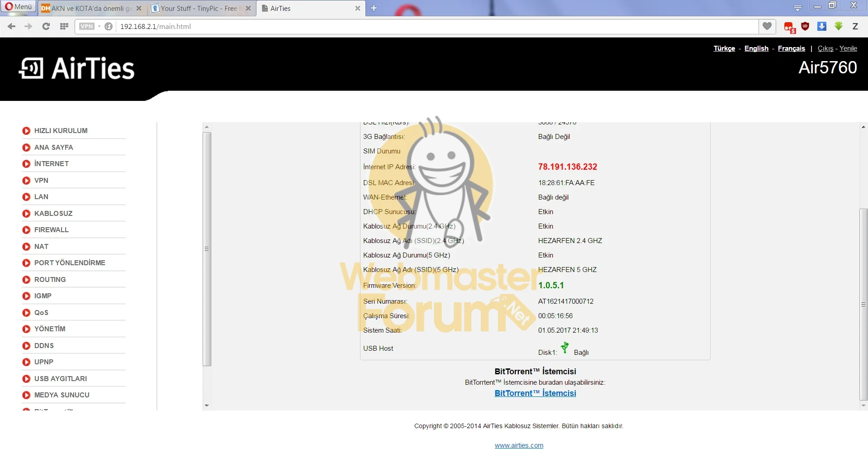868x463 pixels.
Task: Click the serial number AT1621417000712
Action: (x=566, y=301)
